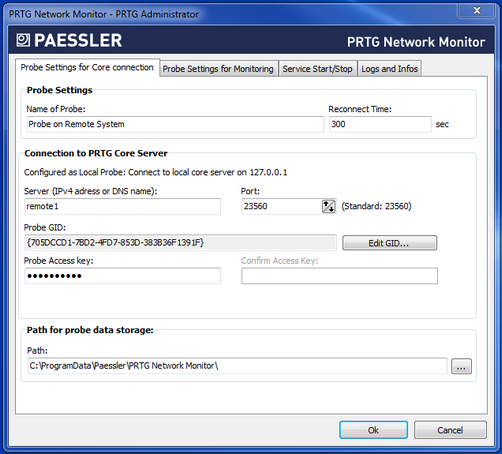
Task: Click the Probe Access key password field
Action: pos(122,276)
